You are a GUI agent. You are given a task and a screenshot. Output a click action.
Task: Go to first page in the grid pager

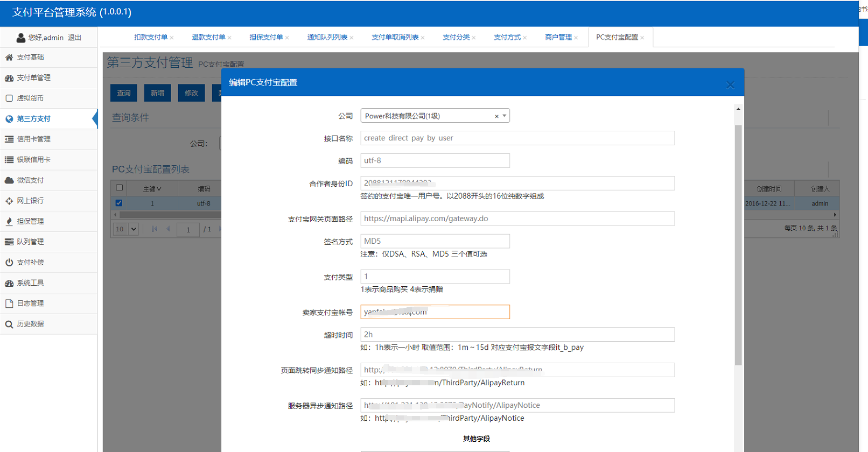155,229
